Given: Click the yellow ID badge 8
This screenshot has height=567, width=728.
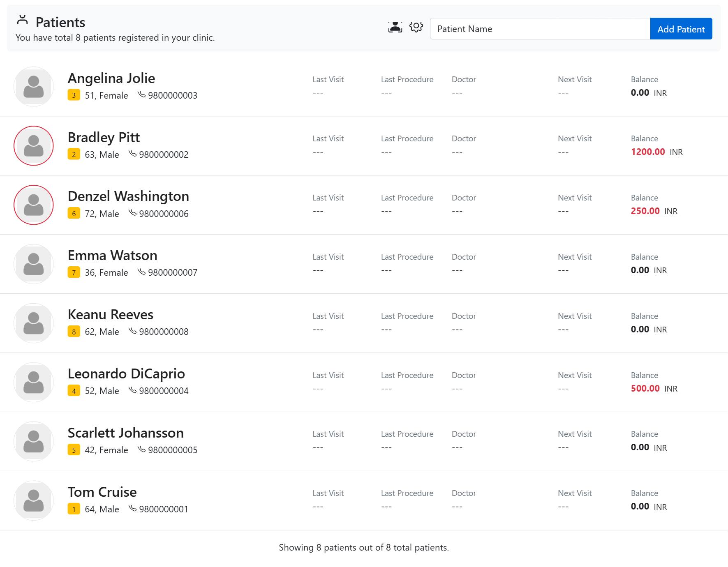Looking at the screenshot, I should click(74, 332).
